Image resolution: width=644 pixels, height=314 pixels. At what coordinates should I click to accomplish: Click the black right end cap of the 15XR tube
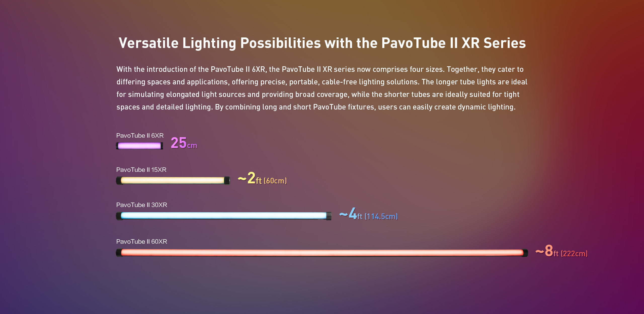click(227, 180)
